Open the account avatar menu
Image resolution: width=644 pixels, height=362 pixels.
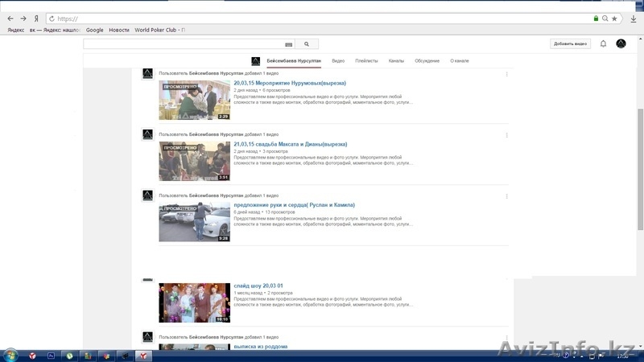(621, 43)
